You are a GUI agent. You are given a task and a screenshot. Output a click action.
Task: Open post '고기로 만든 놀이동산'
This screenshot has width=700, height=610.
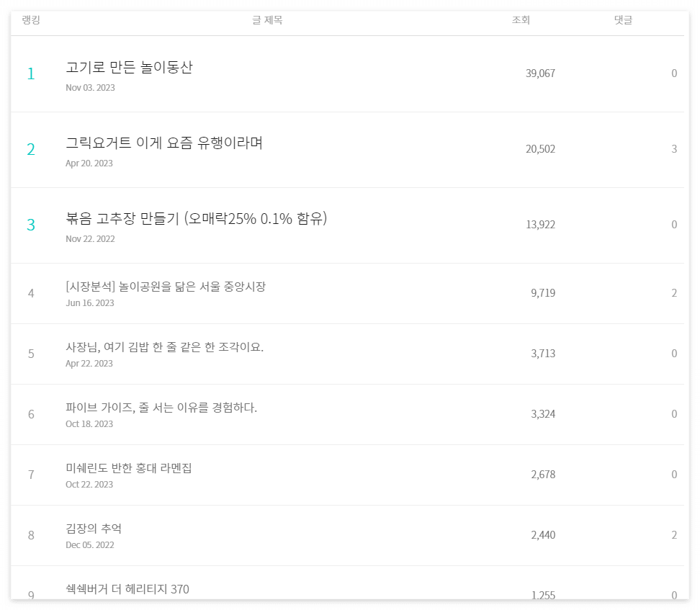[x=129, y=68]
